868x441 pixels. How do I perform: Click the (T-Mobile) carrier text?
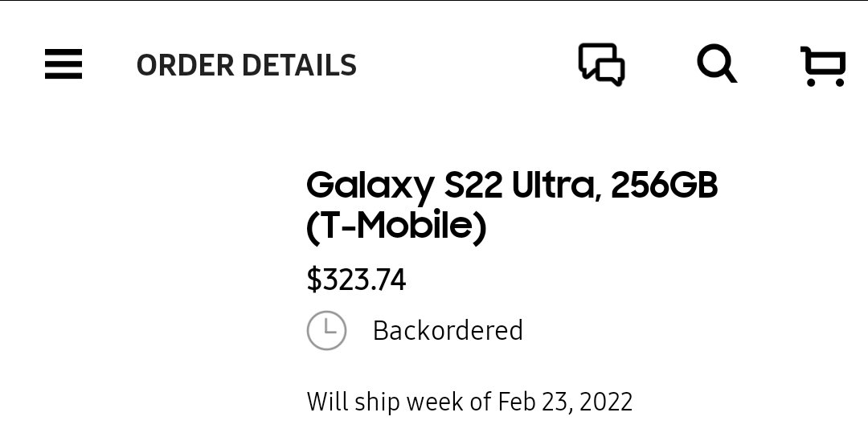click(x=396, y=227)
